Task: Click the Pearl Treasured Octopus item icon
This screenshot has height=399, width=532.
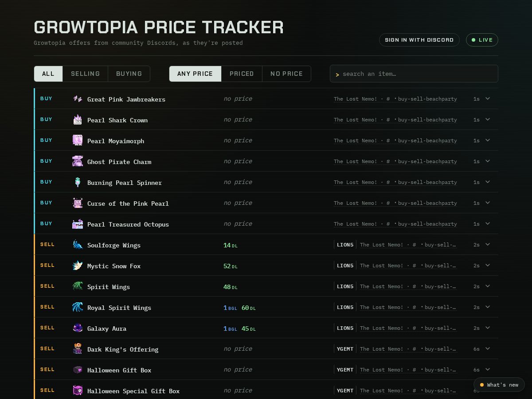Action: pyautogui.click(x=78, y=224)
